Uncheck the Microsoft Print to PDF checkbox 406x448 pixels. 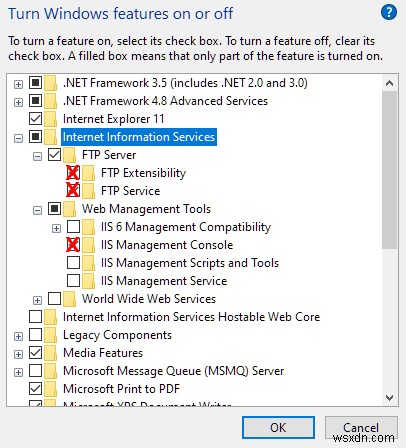(35, 389)
